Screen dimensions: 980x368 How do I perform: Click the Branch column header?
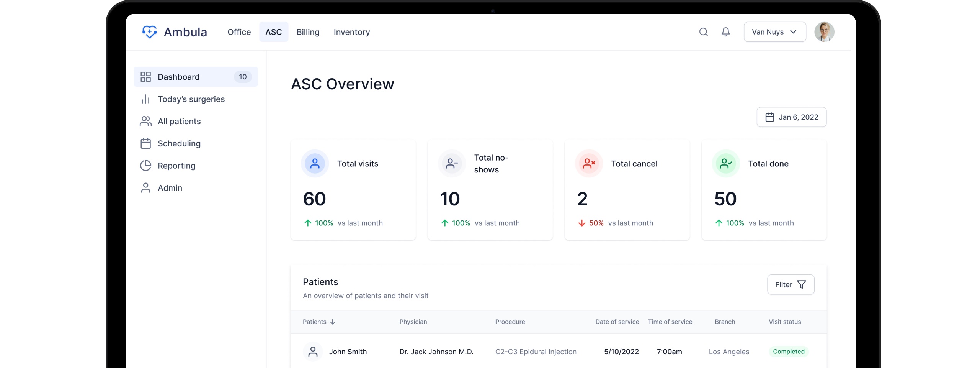(725, 322)
